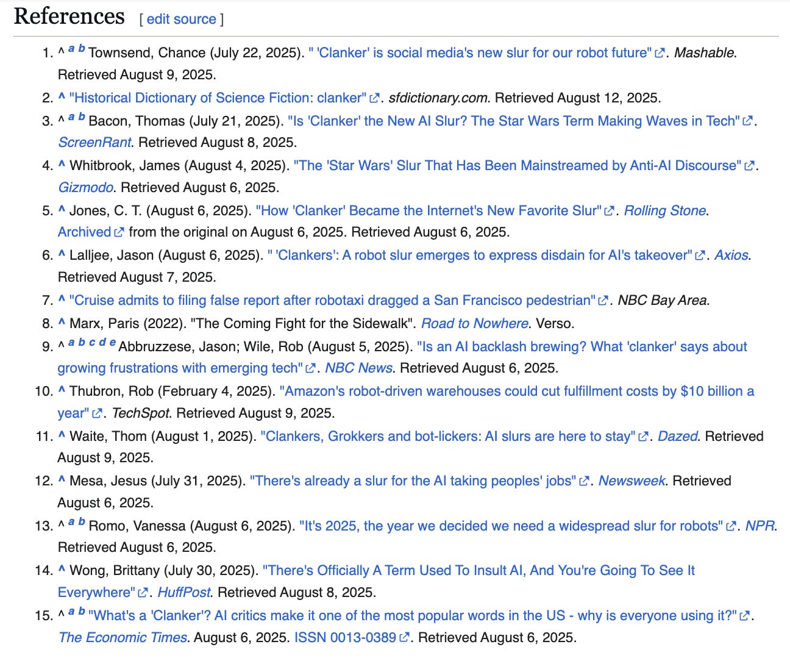Click the caret backlink for Waite reference

tap(62, 435)
